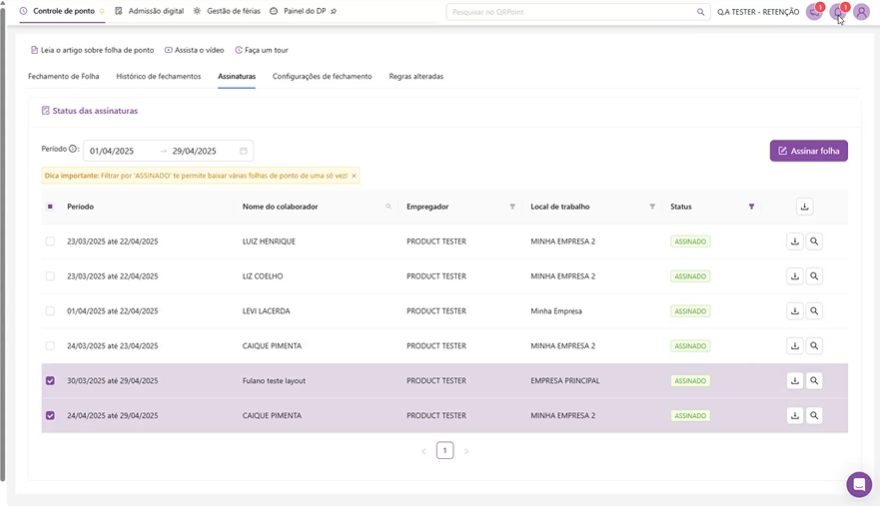Uncheck the Fulano teste layout row

(x=50, y=381)
